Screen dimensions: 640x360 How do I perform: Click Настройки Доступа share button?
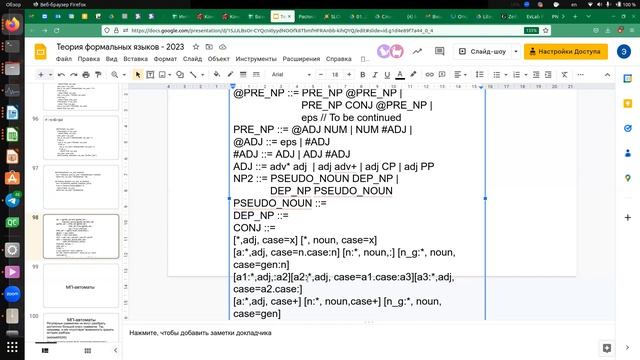pos(566,51)
